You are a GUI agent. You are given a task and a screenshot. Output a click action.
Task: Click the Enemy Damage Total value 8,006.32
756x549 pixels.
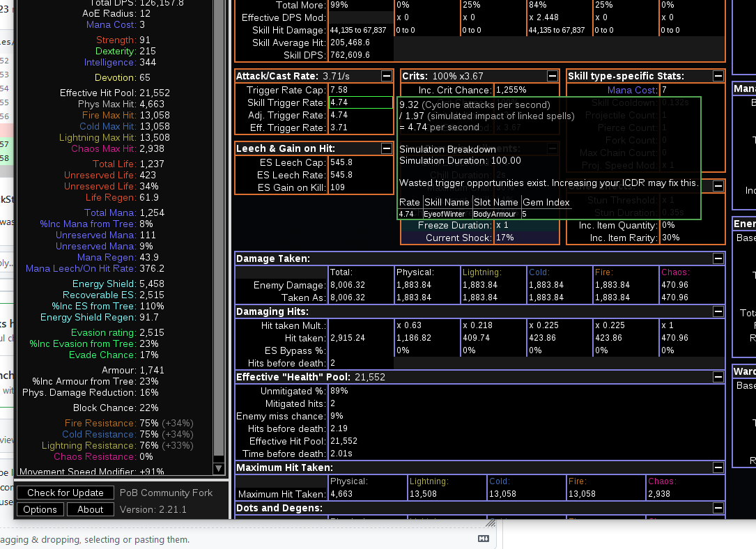(x=348, y=285)
